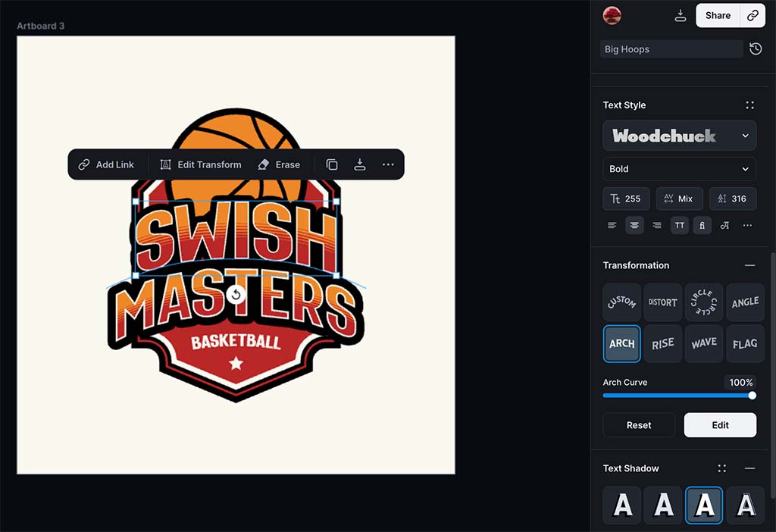This screenshot has width=776, height=532.
Task: Click the Erase tool in floating toolbar
Action: [x=279, y=164]
